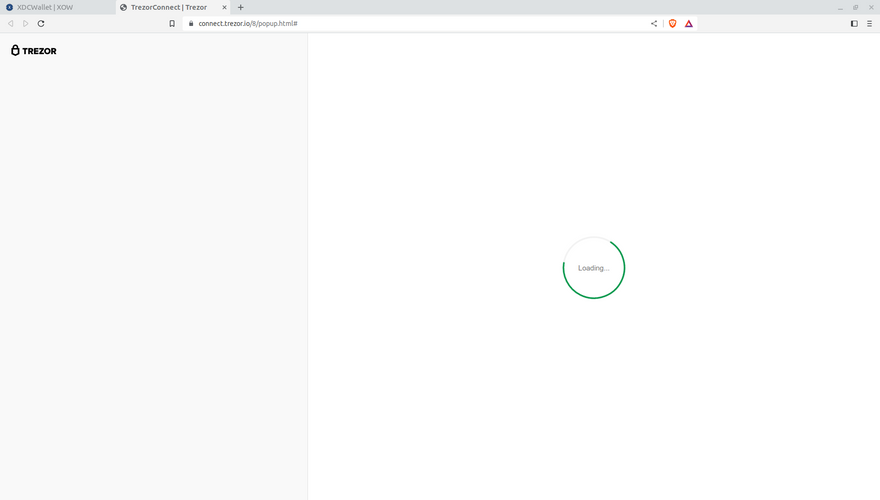The width and height of the screenshot is (880, 500).
Task: Close the TrezorConnect | Trezor tab
Action: tap(225, 7)
